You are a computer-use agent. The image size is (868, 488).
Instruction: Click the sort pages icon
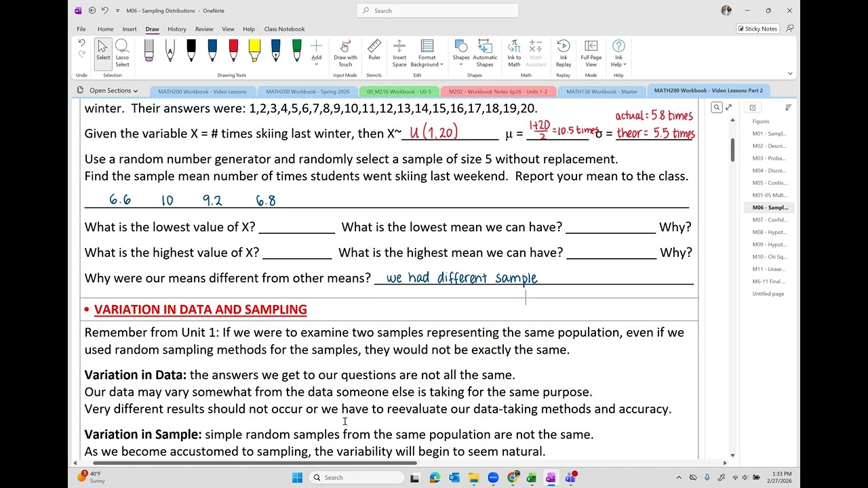pos(788,107)
